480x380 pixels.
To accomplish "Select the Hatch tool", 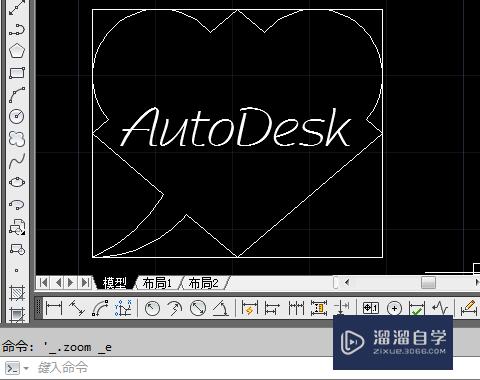I will [17, 293].
